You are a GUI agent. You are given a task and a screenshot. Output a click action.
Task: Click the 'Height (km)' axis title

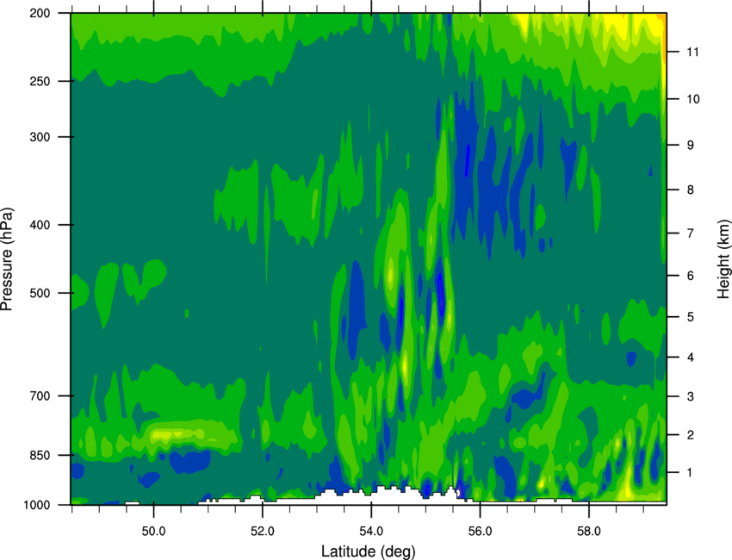(723, 259)
